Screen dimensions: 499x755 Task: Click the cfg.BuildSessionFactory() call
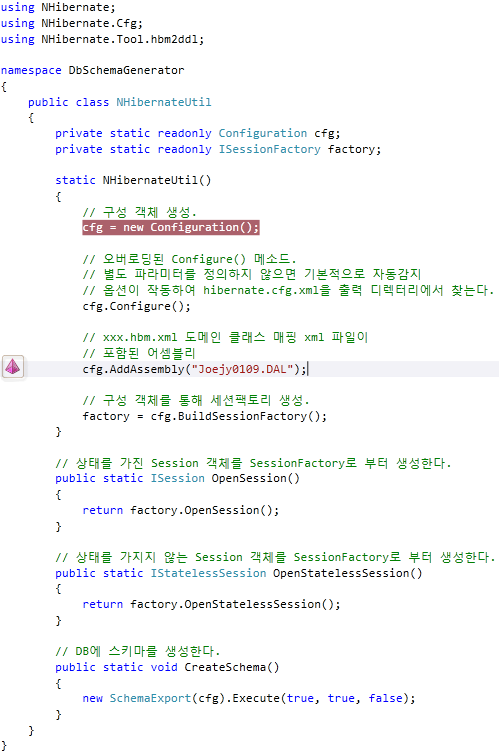[x=238, y=416]
